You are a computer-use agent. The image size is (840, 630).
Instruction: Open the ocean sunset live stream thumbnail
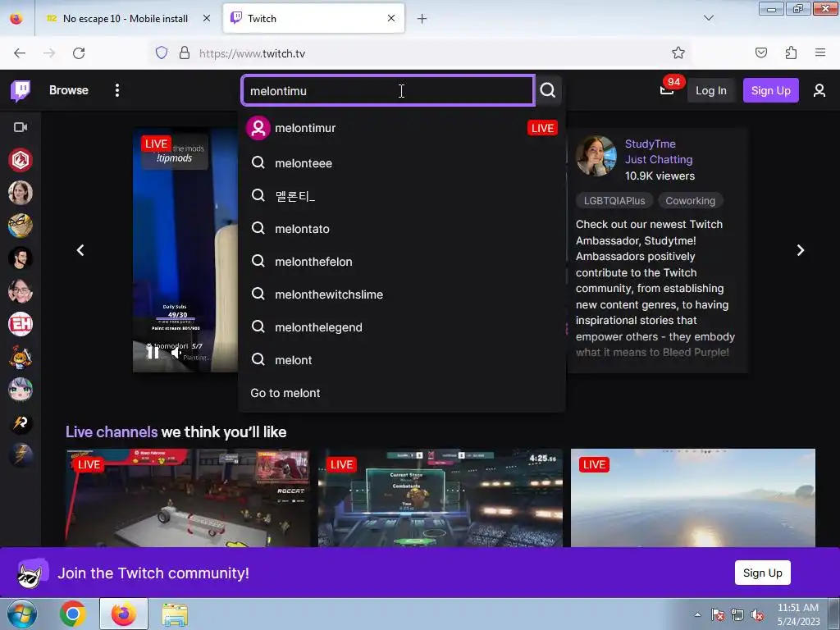pos(692,498)
